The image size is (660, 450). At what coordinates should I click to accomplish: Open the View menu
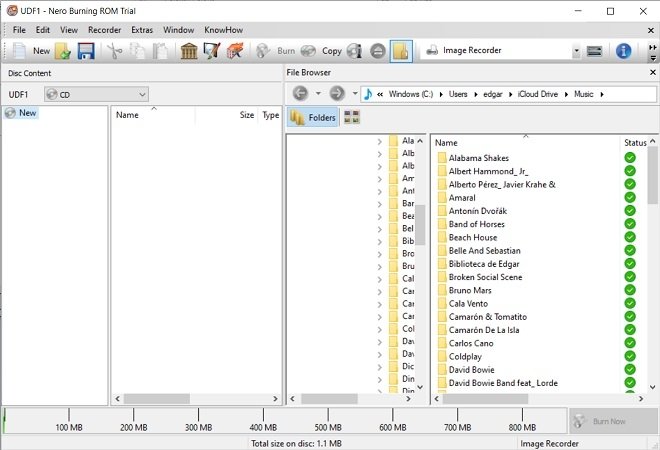[69, 30]
